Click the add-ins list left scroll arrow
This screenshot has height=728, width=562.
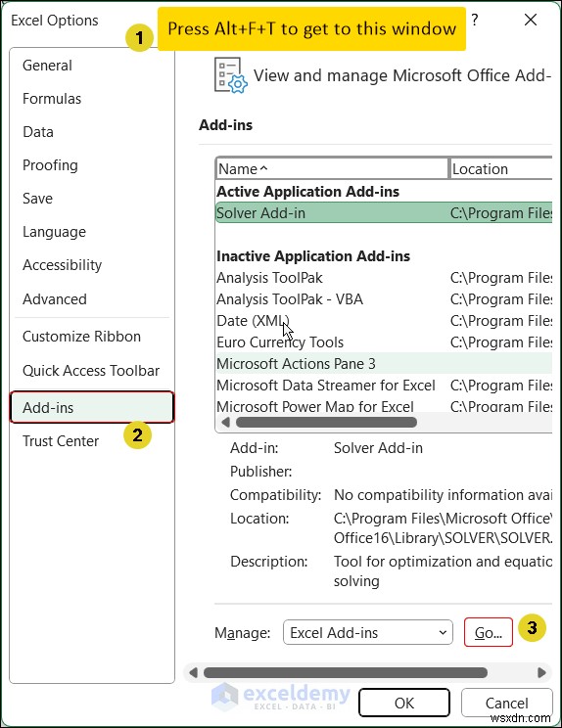point(226,422)
